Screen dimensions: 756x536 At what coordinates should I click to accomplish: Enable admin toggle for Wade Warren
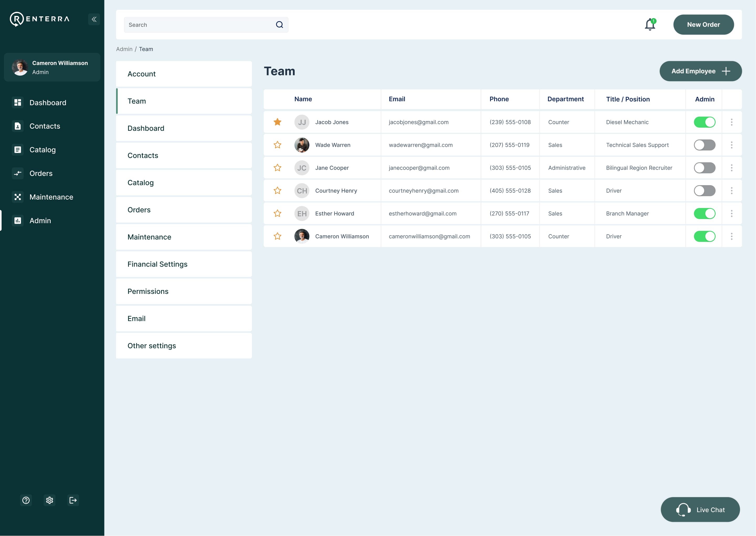(x=705, y=145)
